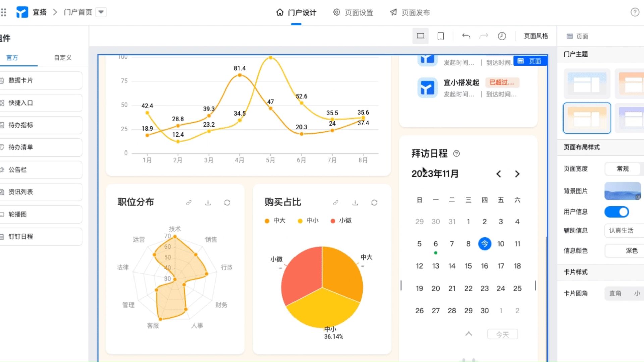Click the undo arrow icon

tap(466, 36)
